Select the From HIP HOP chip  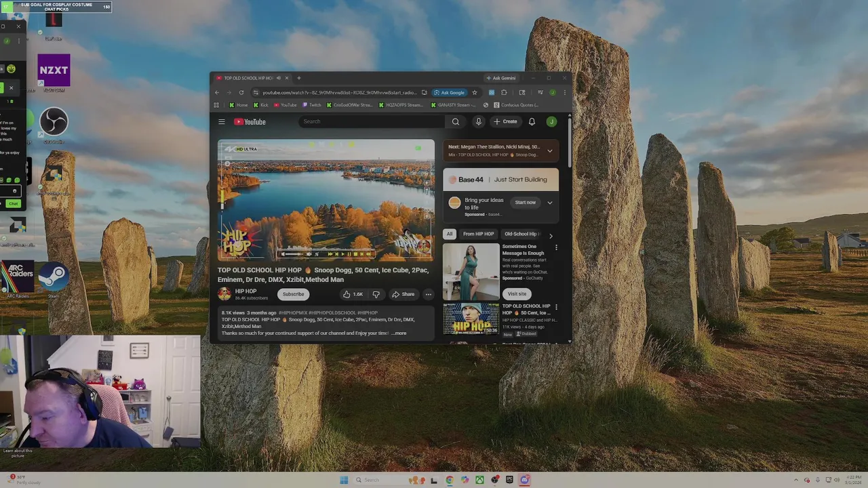point(478,234)
